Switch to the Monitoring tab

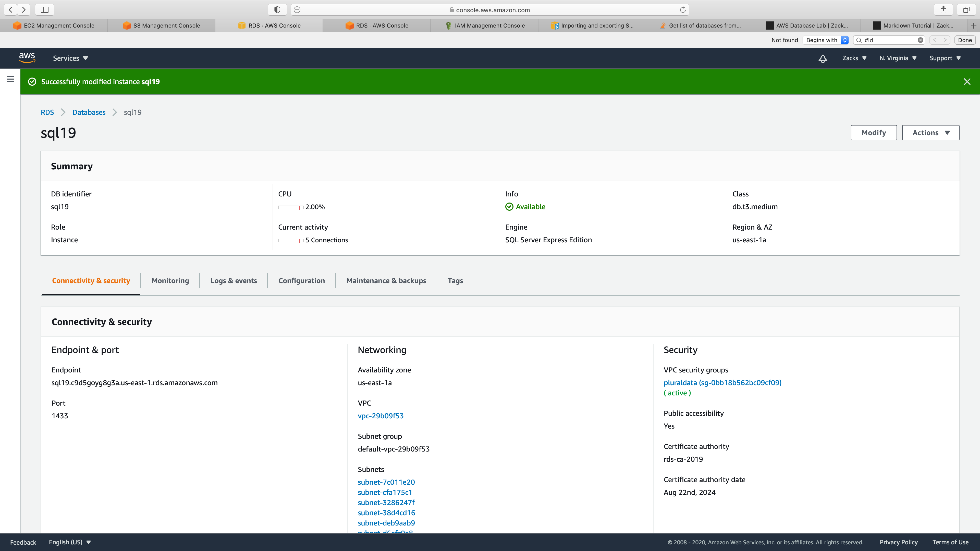(170, 281)
